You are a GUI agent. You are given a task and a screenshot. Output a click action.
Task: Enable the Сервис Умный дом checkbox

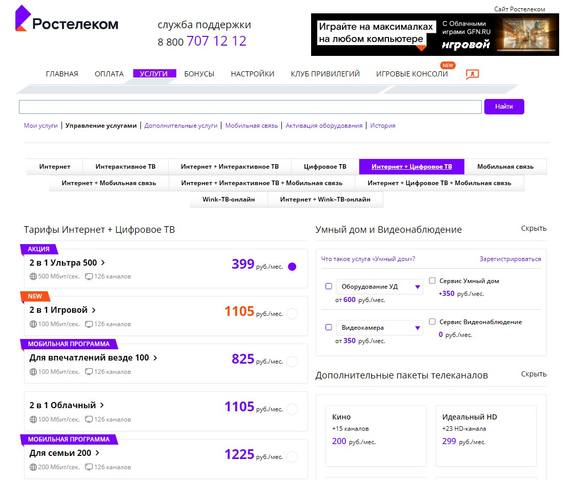coord(432,280)
